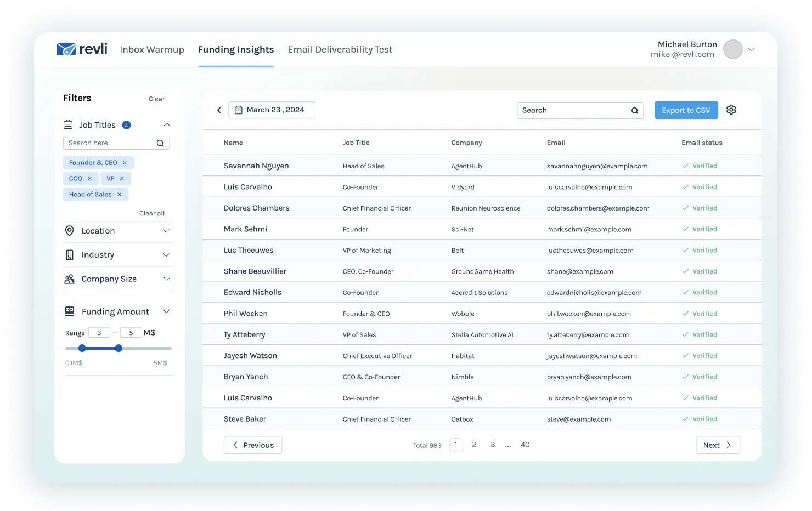The image size is (812, 511).
Task: Click Verified checkmark for Shane Beauvillier
Action: 685,271
